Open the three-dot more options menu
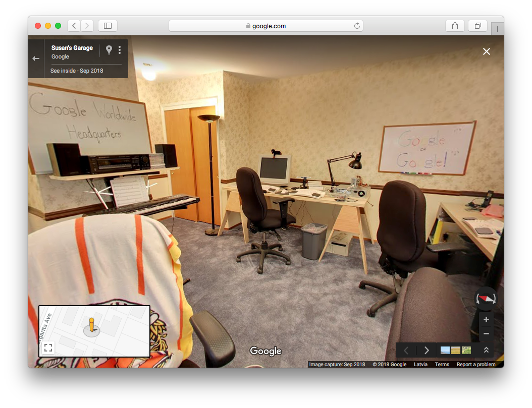Screen dimensions: 532x408 (x=120, y=50)
